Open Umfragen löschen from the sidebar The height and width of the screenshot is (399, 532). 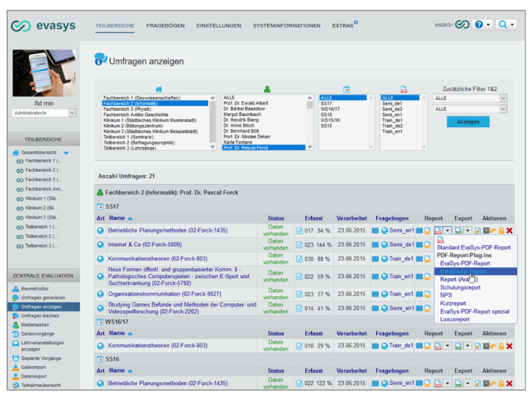click(x=40, y=316)
